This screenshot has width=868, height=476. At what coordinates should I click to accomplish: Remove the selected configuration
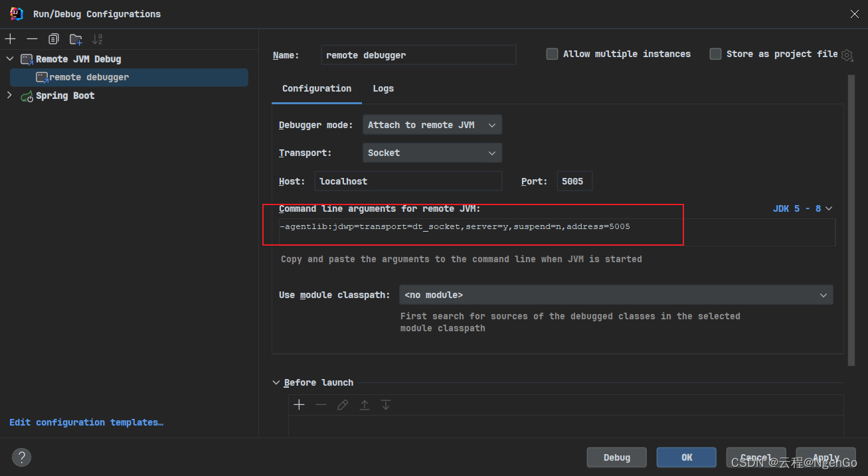(32, 39)
